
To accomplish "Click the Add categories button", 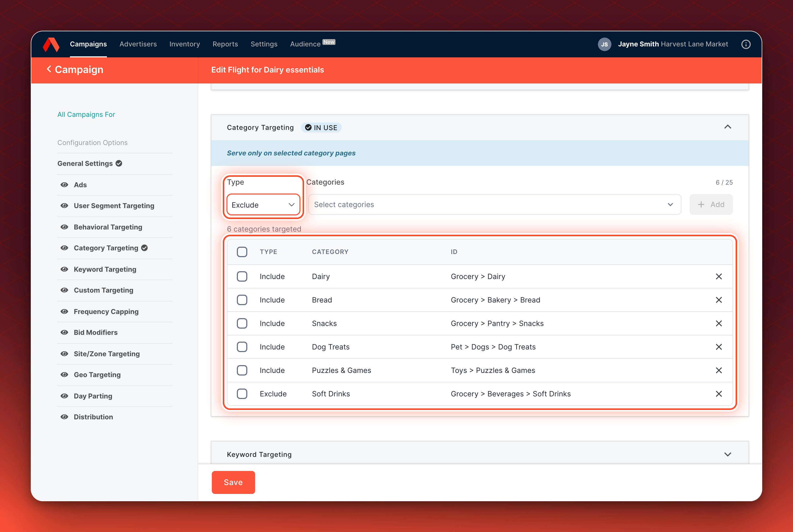I will (x=711, y=205).
